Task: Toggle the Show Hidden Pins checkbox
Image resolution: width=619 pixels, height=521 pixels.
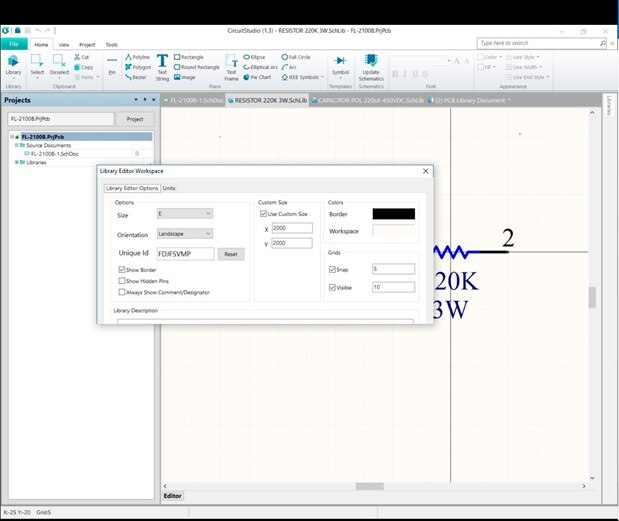Action: tap(121, 281)
